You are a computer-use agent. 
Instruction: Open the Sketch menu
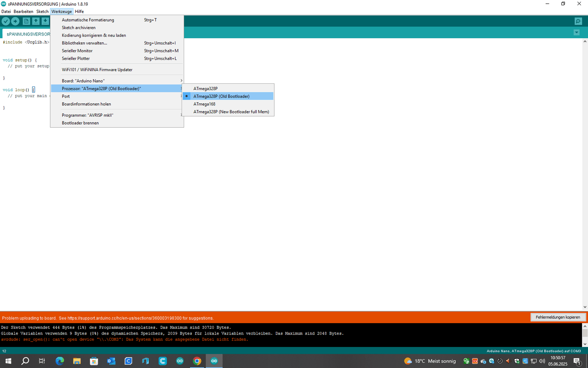pos(42,11)
